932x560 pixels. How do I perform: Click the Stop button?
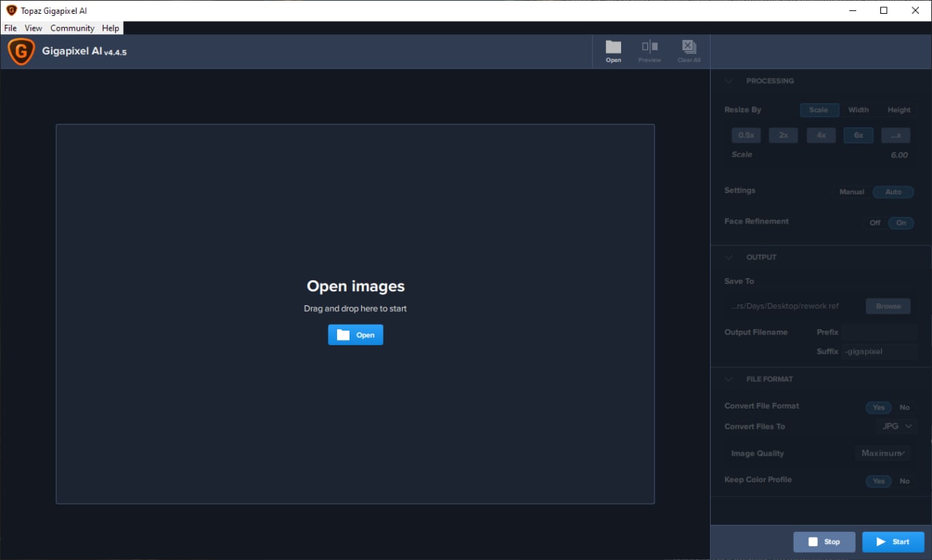point(824,542)
